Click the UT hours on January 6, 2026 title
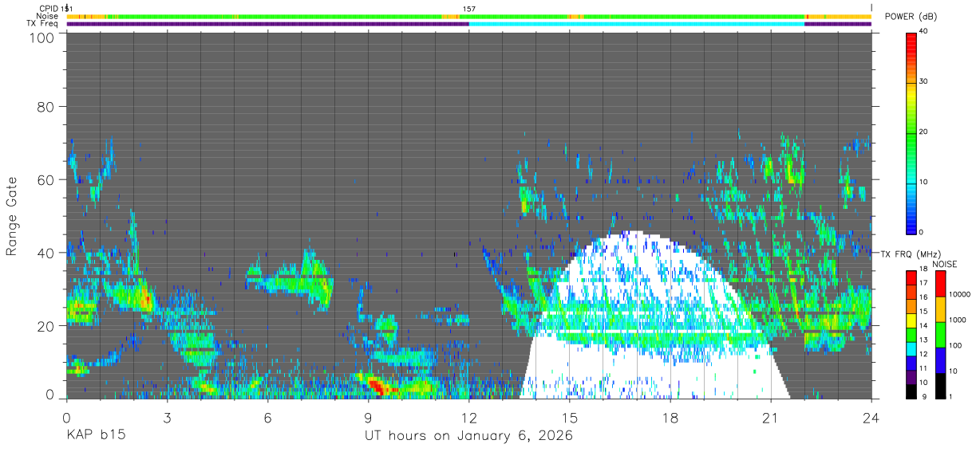This screenshot has height=452, width=980. click(x=468, y=436)
